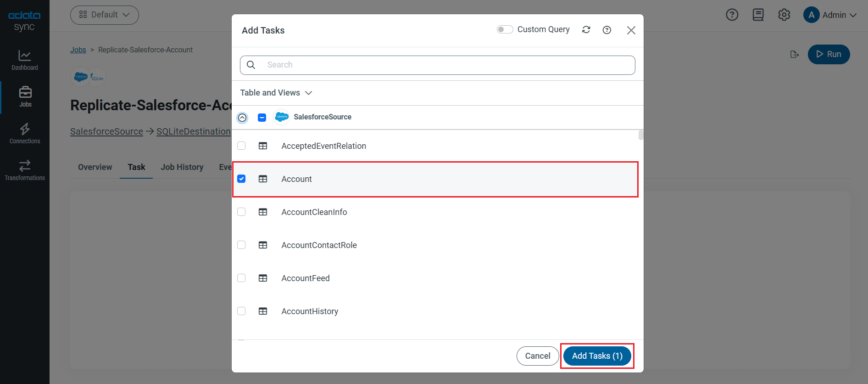Collapse the SalesforceSource table list

click(x=242, y=118)
